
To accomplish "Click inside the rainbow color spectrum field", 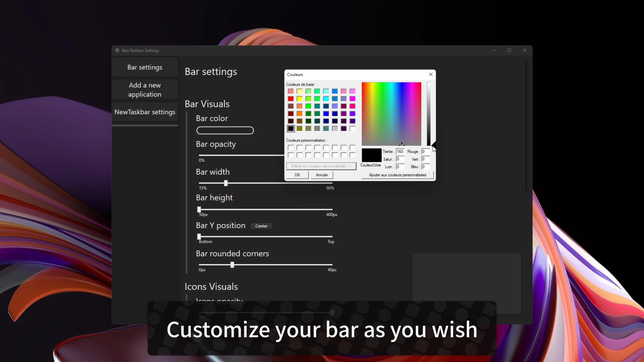I will (x=391, y=114).
